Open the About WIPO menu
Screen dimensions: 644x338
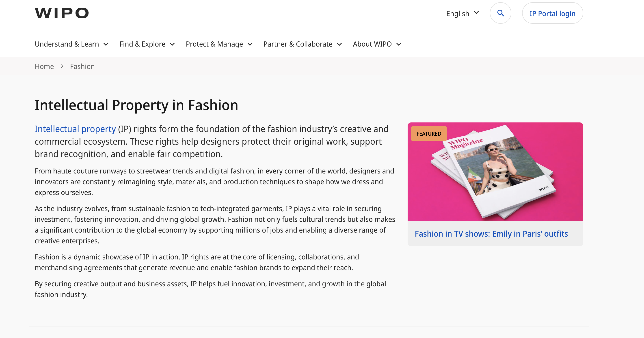[x=377, y=44]
